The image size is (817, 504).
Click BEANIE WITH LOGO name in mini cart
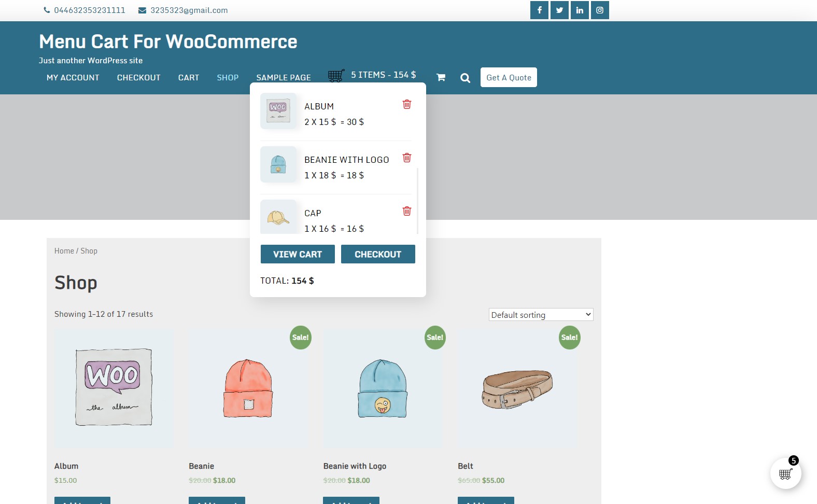click(347, 160)
